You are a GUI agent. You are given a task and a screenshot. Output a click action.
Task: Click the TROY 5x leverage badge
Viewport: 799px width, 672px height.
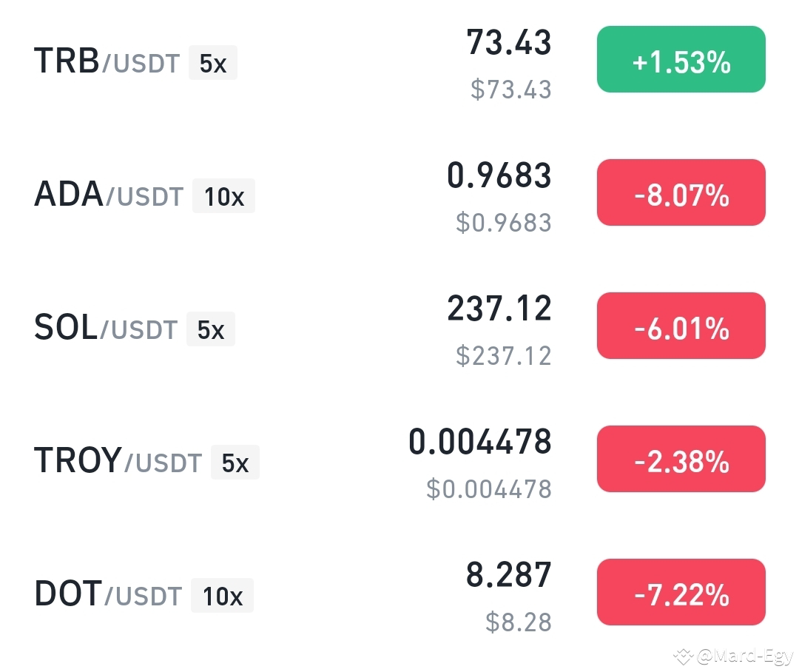pyautogui.click(x=235, y=463)
